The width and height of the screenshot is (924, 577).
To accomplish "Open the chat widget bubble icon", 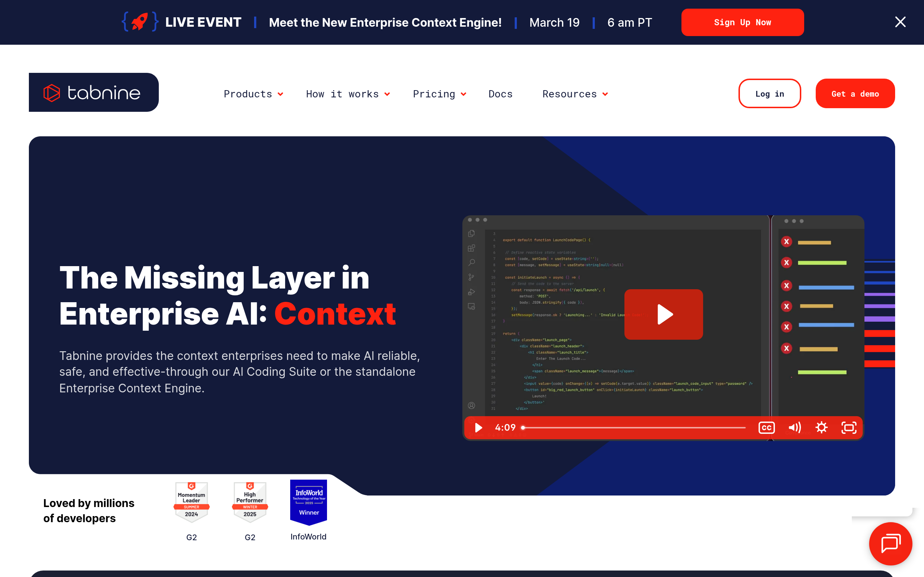I will pyautogui.click(x=890, y=543).
